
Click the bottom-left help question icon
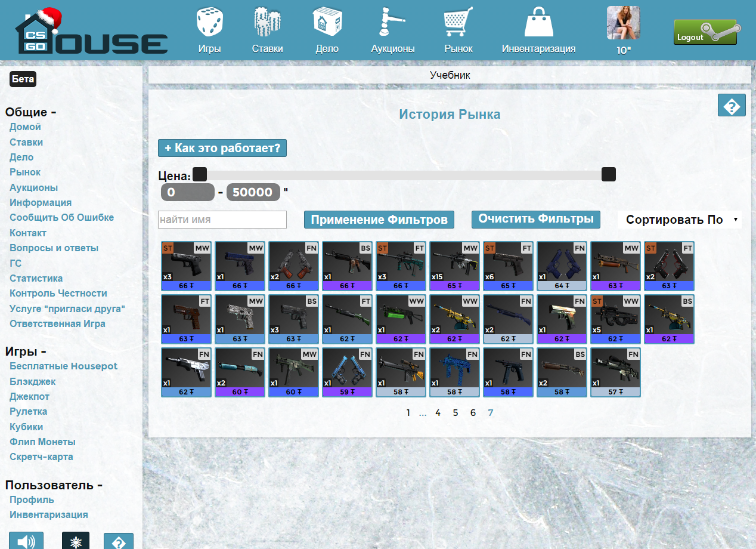pyautogui.click(x=119, y=542)
